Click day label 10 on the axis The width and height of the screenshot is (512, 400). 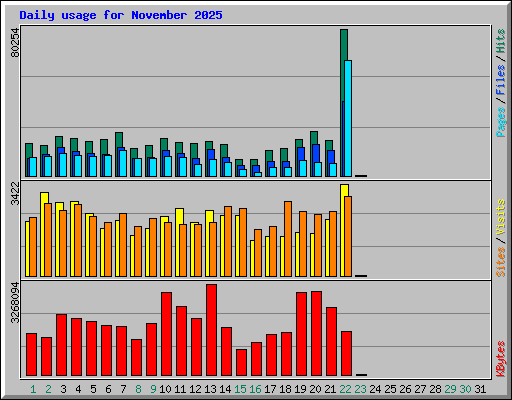click(x=165, y=389)
